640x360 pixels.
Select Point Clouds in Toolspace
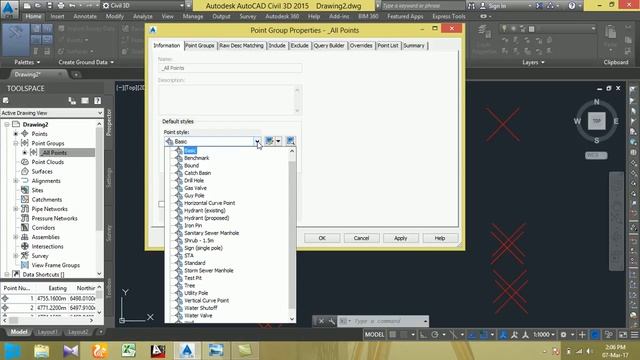(x=47, y=162)
